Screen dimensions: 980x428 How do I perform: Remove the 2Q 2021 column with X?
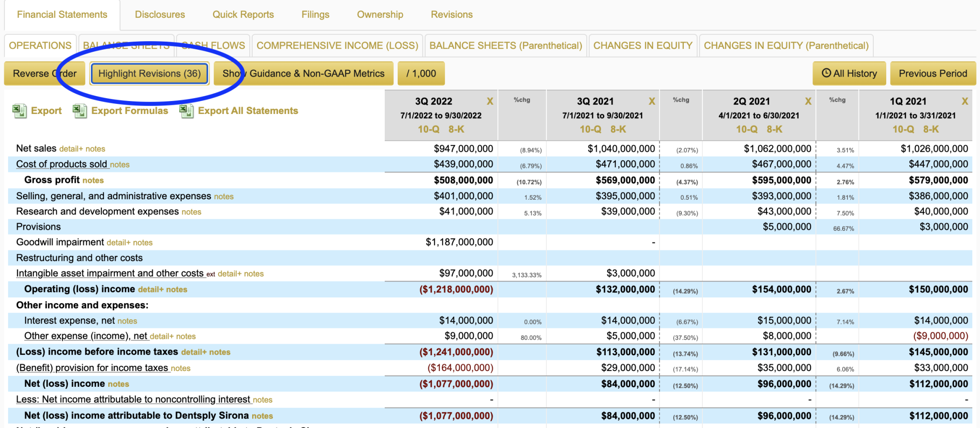click(808, 101)
